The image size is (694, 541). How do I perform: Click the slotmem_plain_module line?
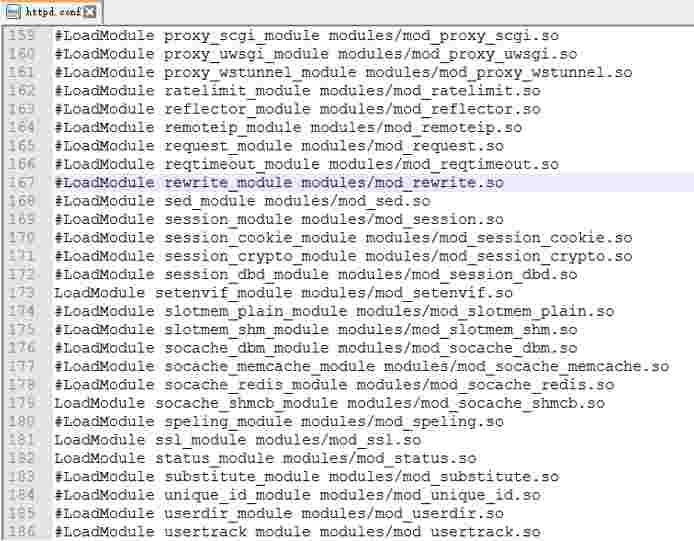coord(334,311)
